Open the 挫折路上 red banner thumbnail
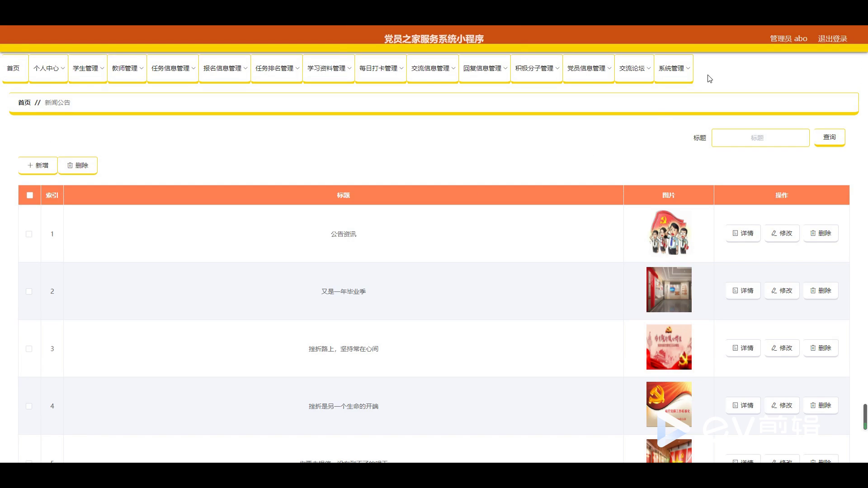The height and width of the screenshot is (488, 868). pyautogui.click(x=669, y=347)
